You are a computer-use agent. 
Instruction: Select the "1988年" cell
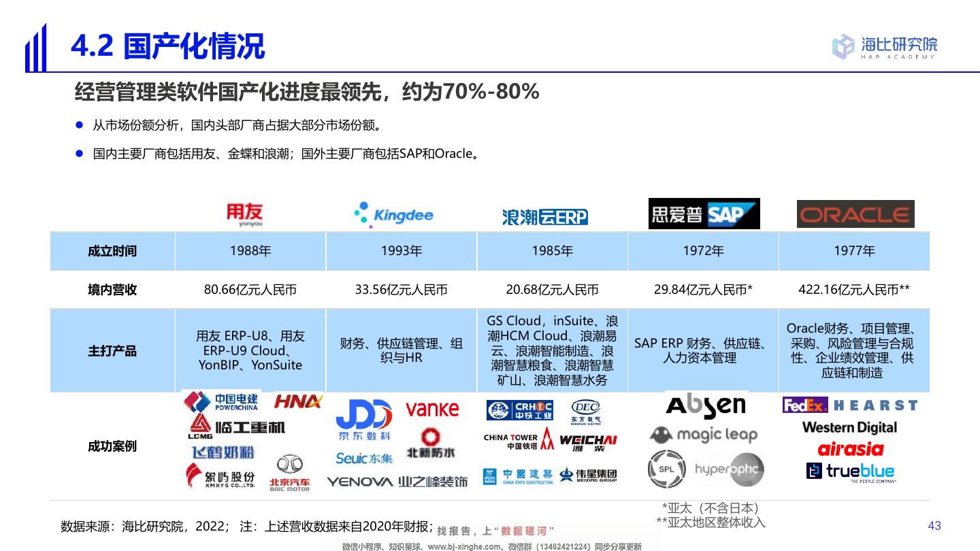[x=250, y=251]
